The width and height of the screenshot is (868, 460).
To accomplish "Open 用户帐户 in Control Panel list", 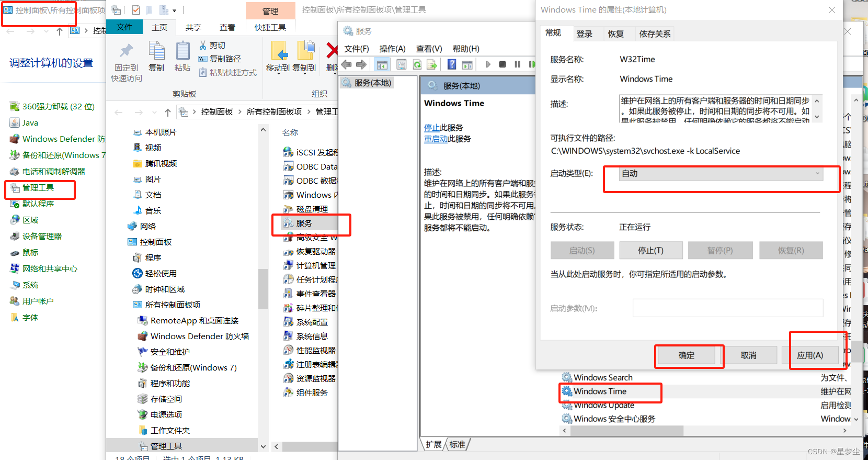I will click(31, 301).
